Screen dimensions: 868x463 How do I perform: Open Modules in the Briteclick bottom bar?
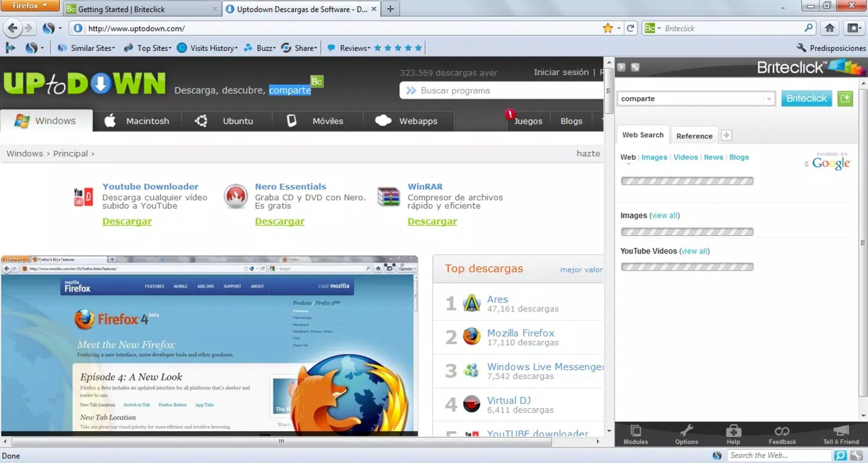tap(635, 435)
